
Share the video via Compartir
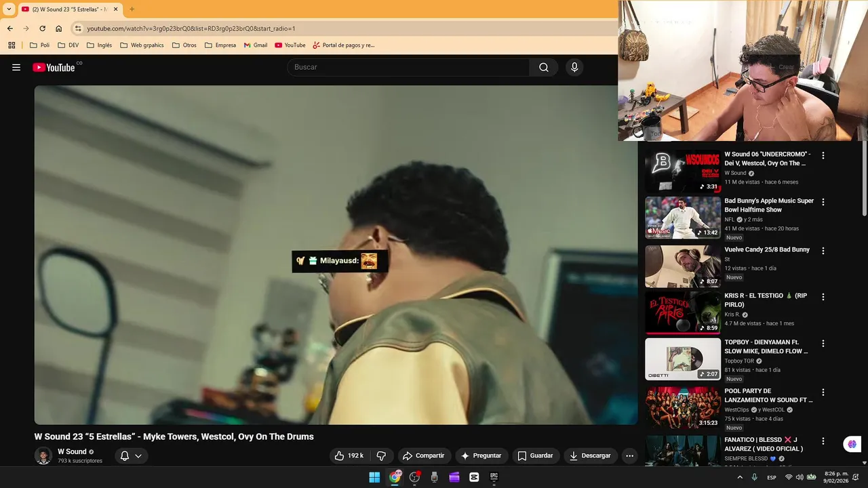coord(424,455)
